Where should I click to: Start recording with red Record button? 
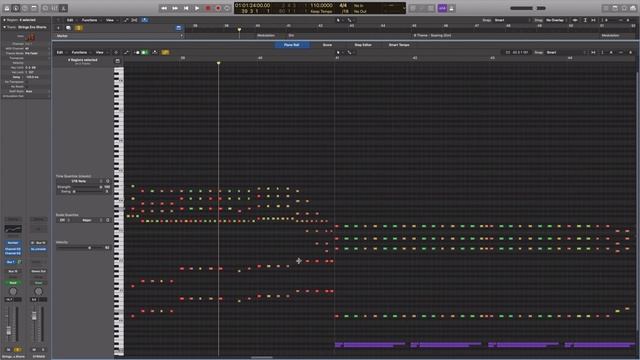208,8
